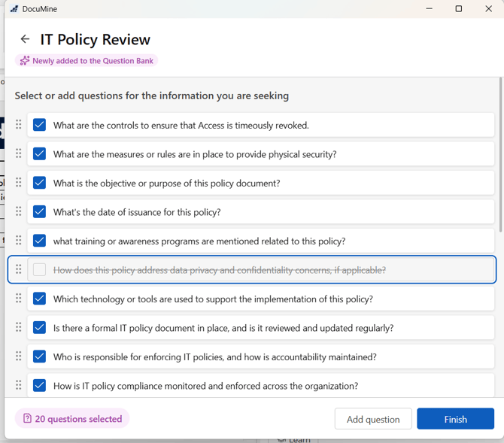The image size is (504, 443).
Task: Select the who is responsible for enforcing question text
Action: pyautogui.click(x=214, y=357)
